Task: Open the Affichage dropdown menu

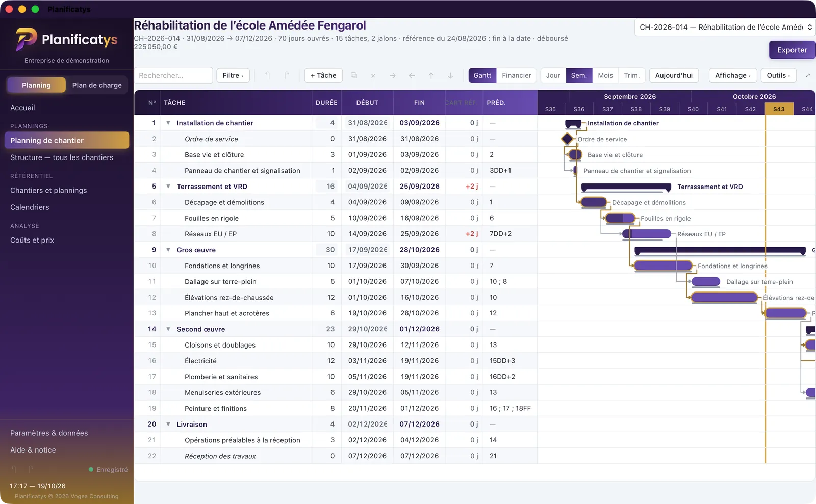Action: [x=732, y=75]
